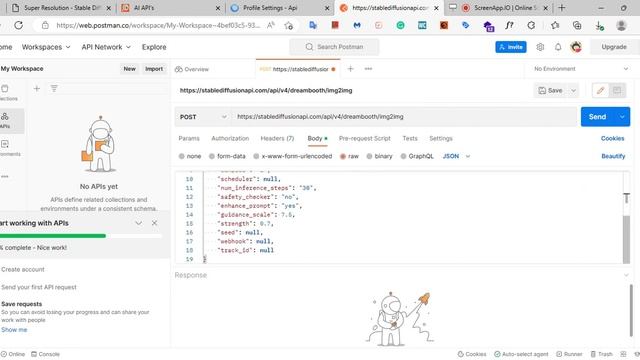Select the APIs sidebar icon
640x360 pixels.
pos(5,120)
